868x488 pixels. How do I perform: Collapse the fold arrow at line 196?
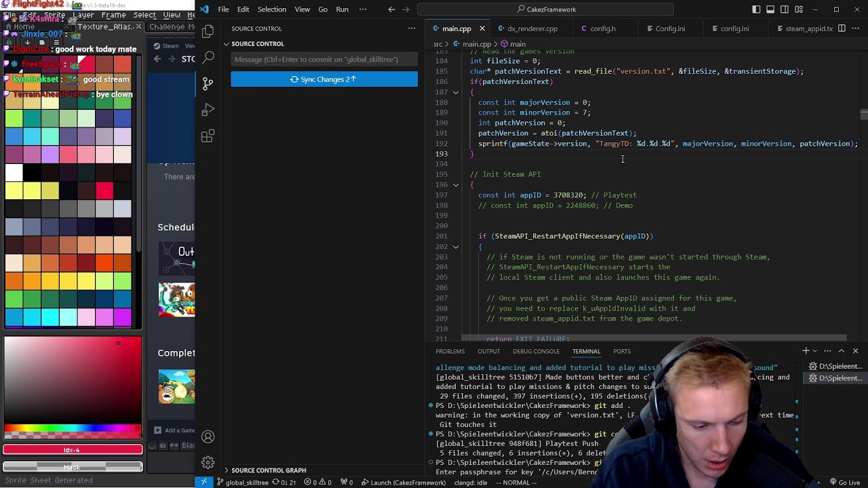click(456, 184)
